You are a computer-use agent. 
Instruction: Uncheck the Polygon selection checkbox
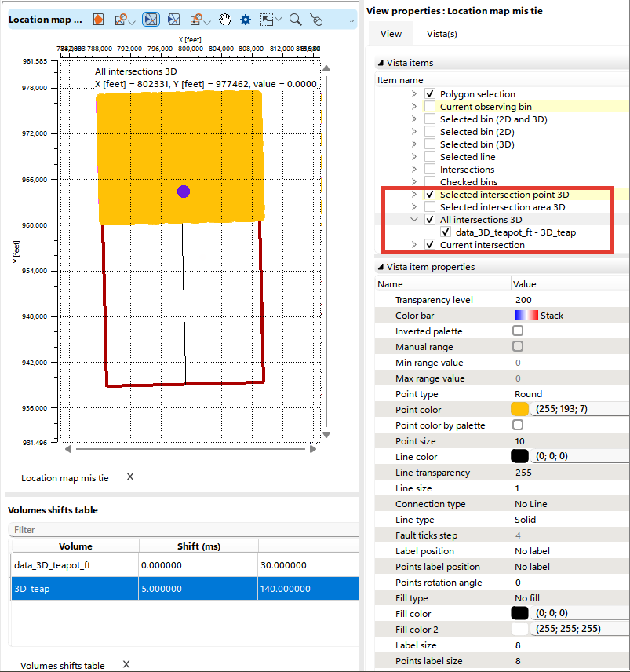coord(430,94)
